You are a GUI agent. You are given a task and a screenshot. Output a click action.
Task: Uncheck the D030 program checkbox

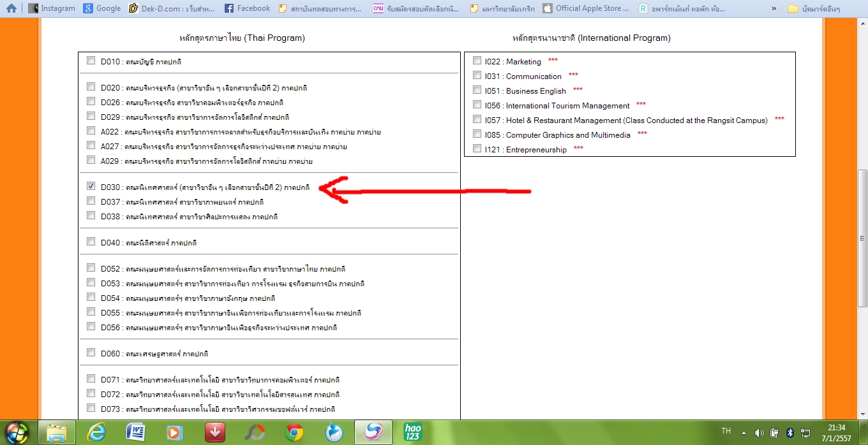(x=91, y=186)
